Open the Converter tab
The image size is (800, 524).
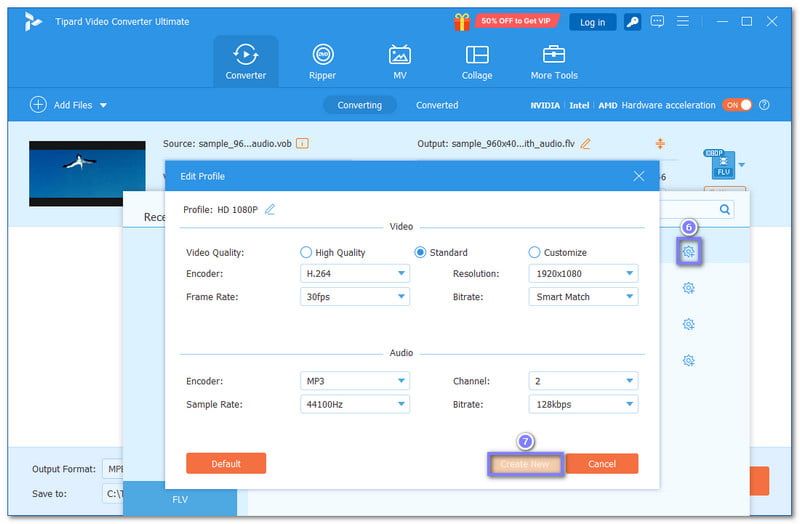(x=245, y=61)
